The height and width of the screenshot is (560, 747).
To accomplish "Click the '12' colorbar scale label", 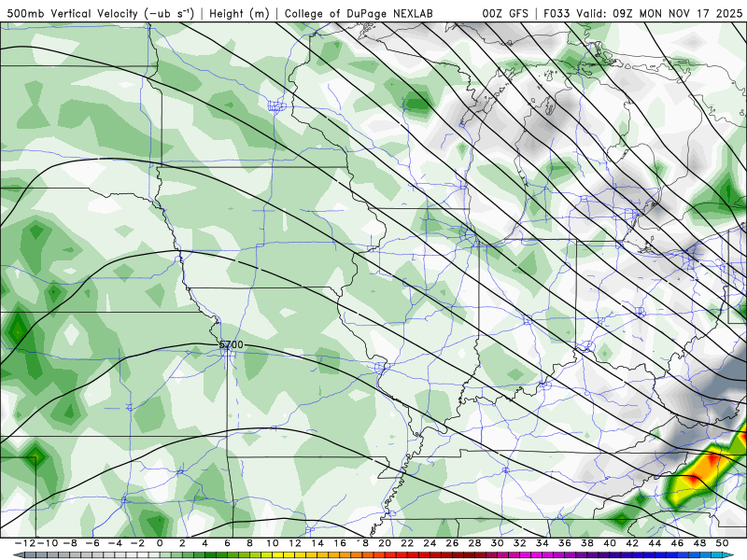I will coord(295,543).
